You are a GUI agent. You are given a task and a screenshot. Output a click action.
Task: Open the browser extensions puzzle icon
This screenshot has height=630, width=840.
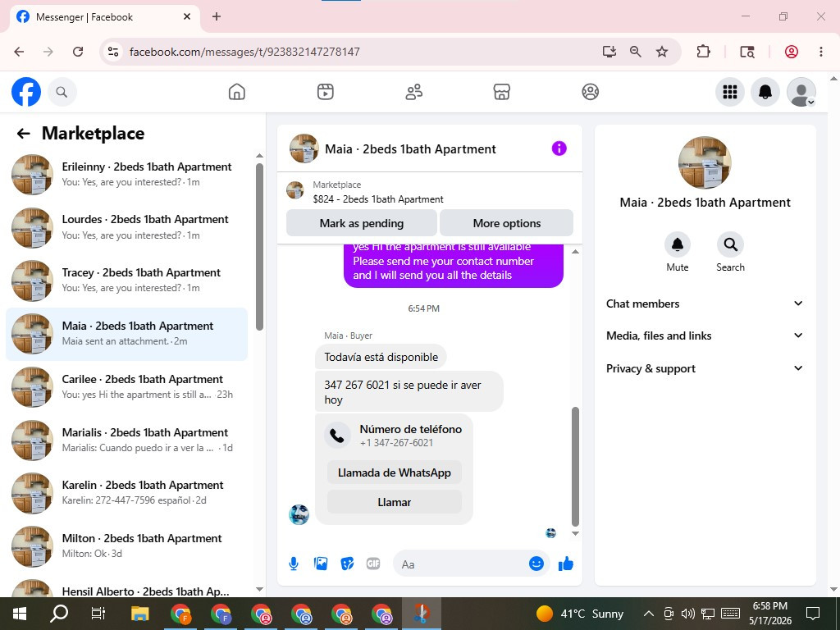coord(703,52)
